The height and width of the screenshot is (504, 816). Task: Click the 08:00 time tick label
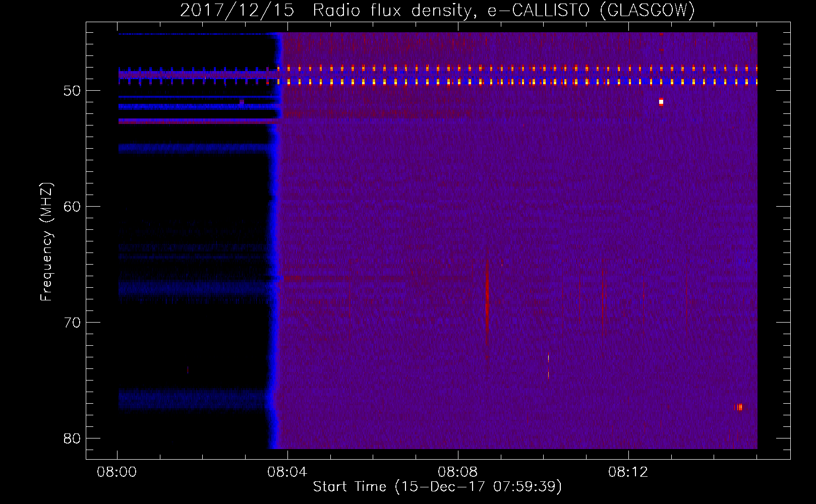(117, 472)
